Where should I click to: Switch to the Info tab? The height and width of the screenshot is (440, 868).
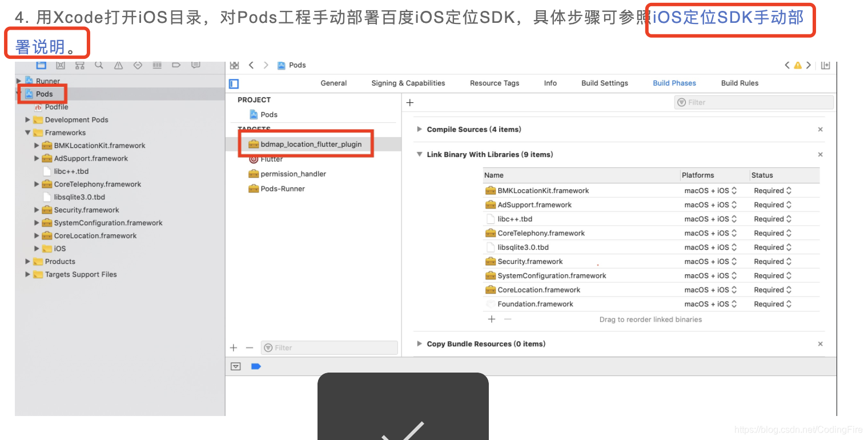pyautogui.click(x=550, y=83)
